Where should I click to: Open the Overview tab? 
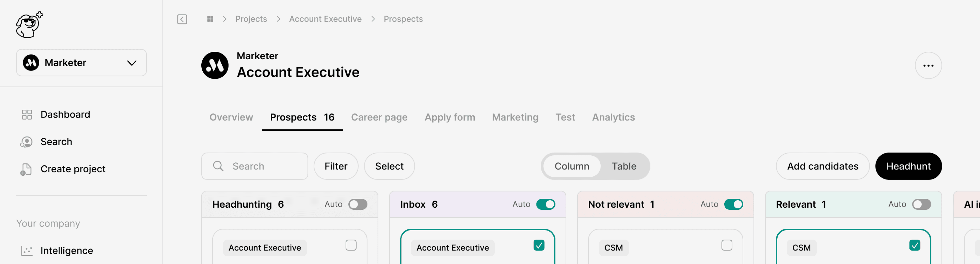(231, 117)
